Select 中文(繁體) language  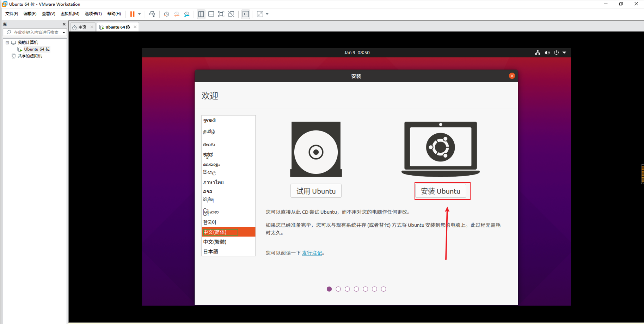[x=228, y=242]
